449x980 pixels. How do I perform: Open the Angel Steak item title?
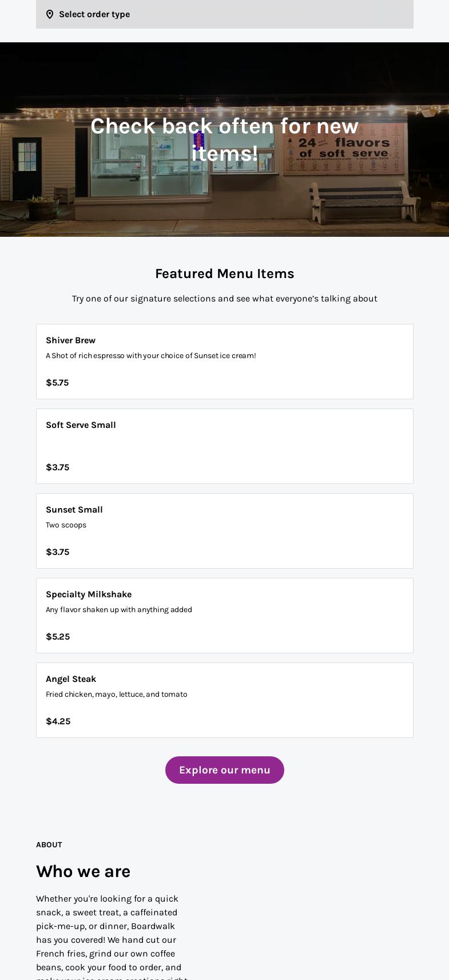pyautogui.click(x=71, y=679)
